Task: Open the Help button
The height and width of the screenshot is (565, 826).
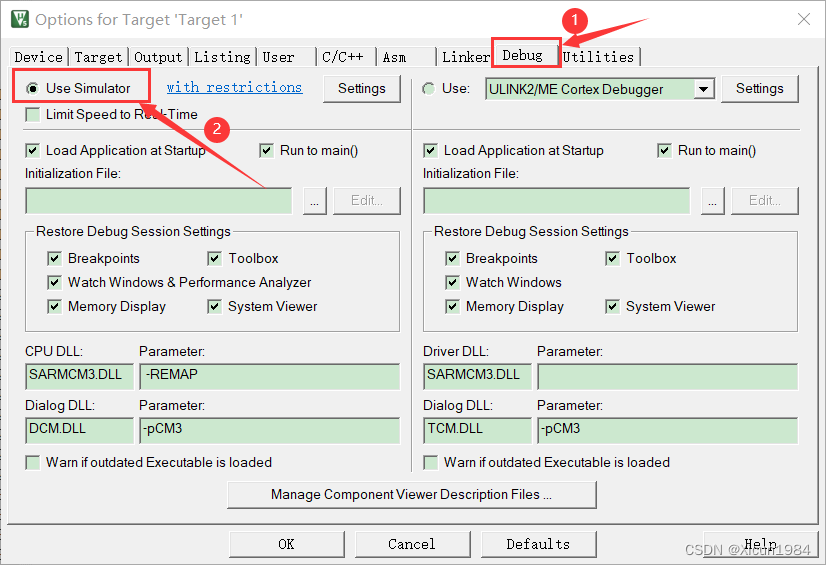Action: point(760,544)
